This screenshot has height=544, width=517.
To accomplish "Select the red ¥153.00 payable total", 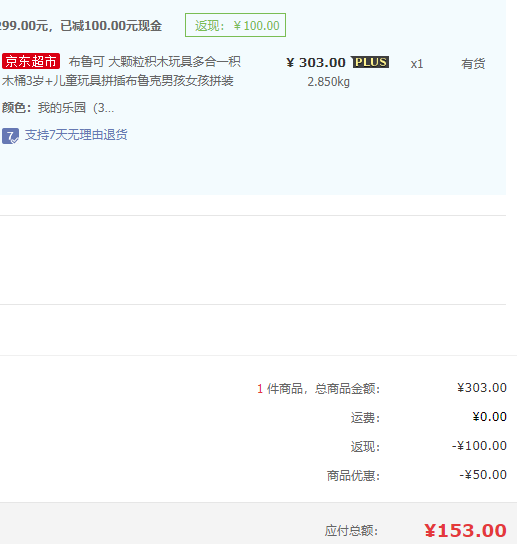I will pos(465,530).
